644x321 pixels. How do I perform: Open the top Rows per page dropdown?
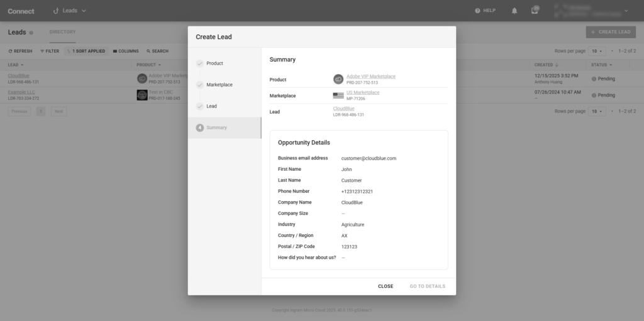597,51
